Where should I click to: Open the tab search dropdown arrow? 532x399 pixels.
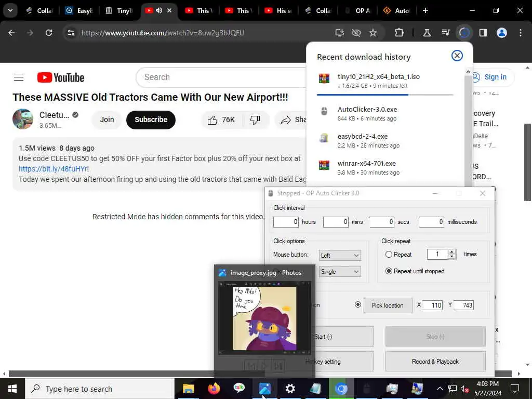click(10, 10)
